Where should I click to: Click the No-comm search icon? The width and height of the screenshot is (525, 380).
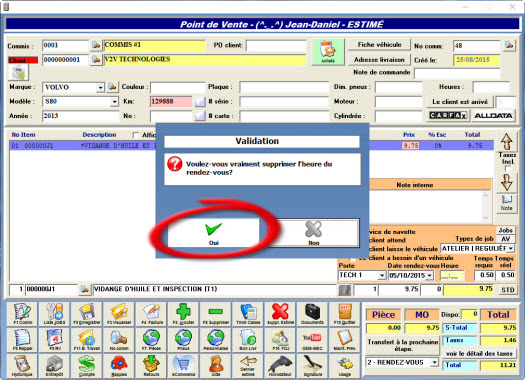click(119, 340)
